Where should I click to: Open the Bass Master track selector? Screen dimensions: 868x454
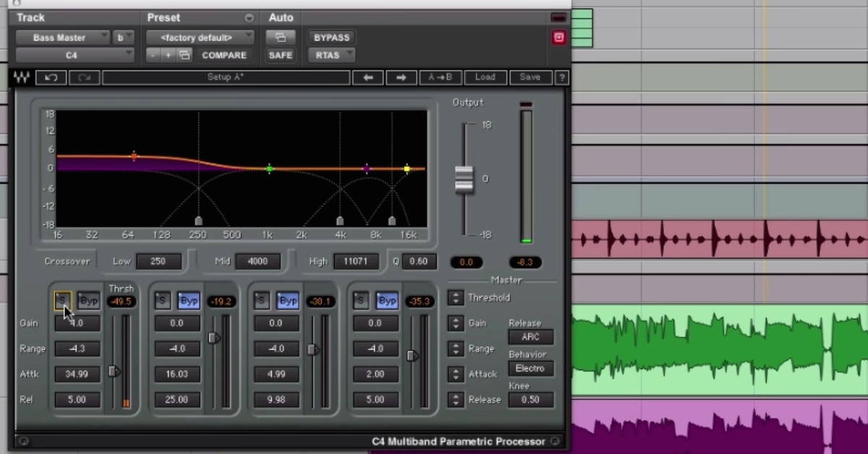click(64, 37)
